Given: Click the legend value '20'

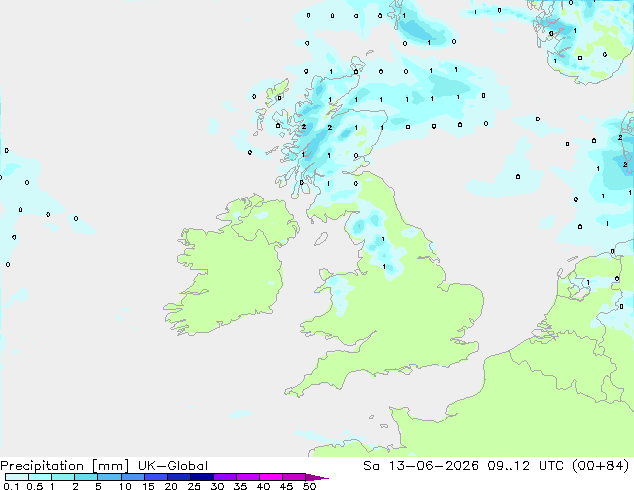Looking at the screenshot, I should pyautogui.click(x=171, y=486).
